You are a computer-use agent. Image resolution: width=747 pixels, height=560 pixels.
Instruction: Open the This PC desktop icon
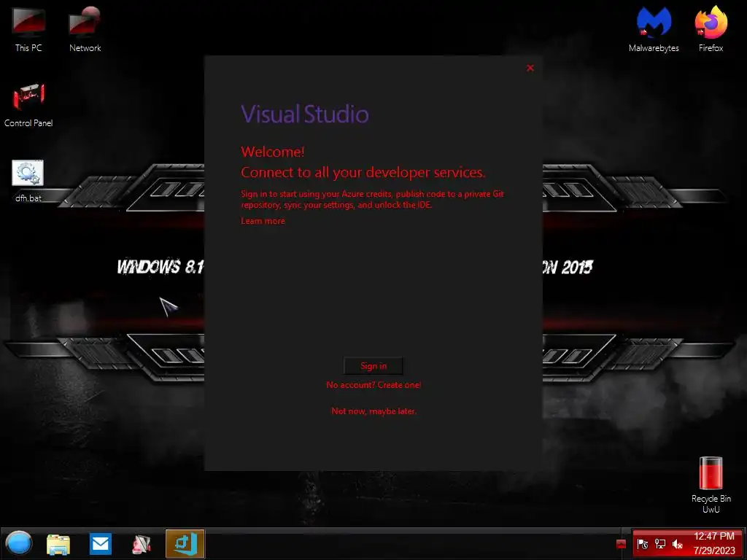28,28
